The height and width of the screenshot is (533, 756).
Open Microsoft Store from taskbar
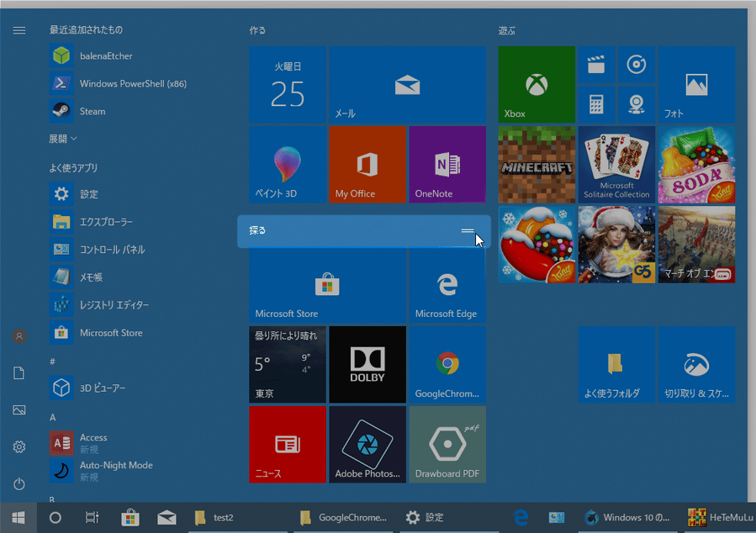pos(130,518)
